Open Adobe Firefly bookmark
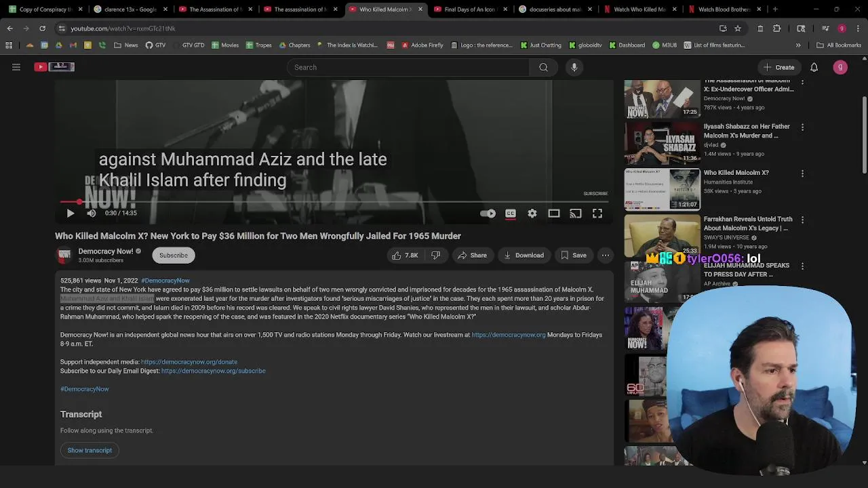The height and width of the screenshot is (488, 868). click(422, 45)
